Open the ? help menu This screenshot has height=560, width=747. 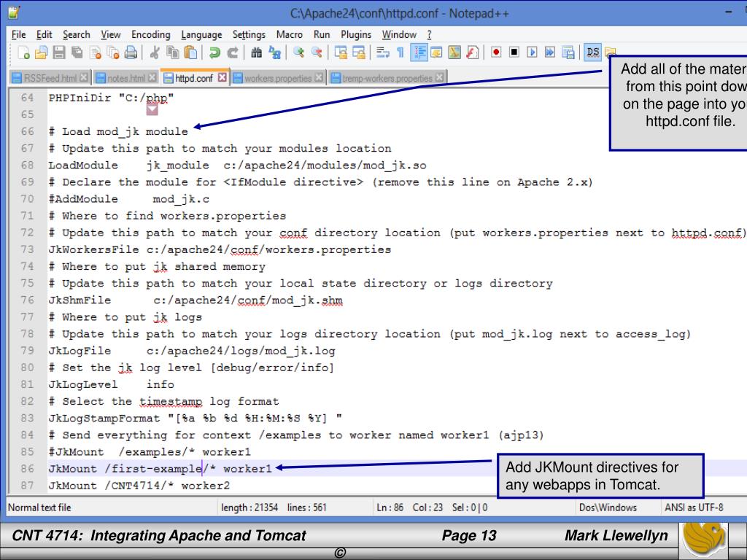pos(429,35)
